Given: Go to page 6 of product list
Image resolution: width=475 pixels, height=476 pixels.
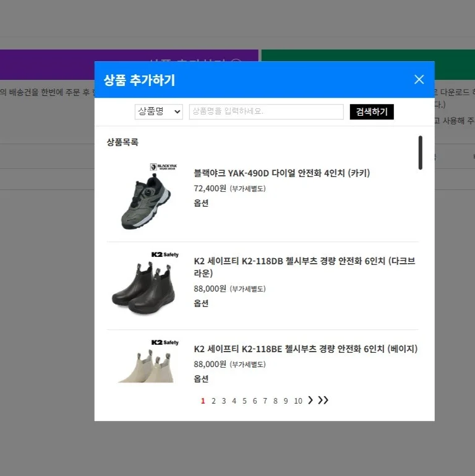Looking at the screenshot, I should 255,401.
